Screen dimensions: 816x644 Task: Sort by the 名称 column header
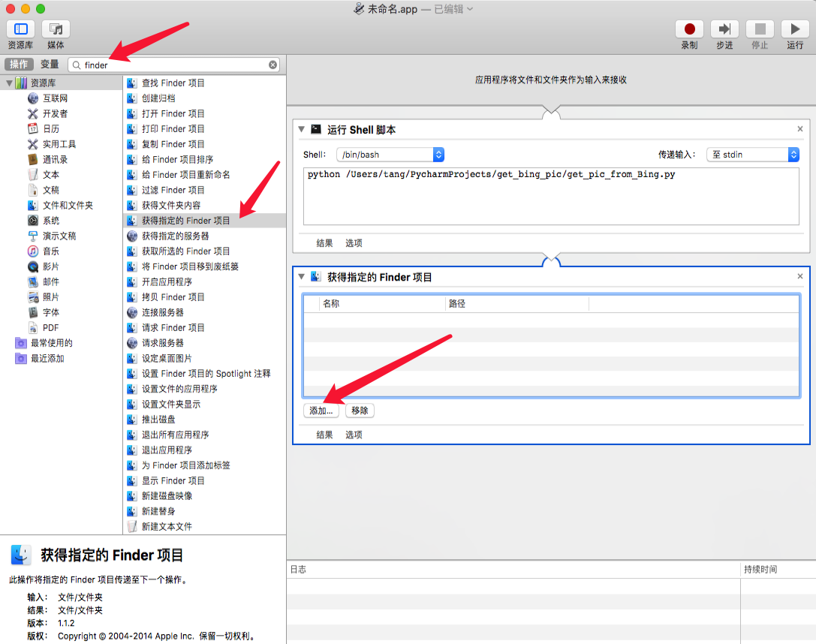click(x=383, y=303)
